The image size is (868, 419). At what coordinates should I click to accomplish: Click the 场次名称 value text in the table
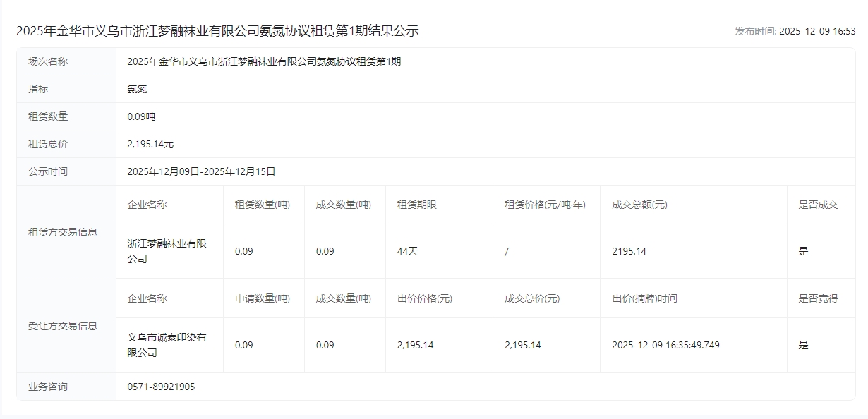pos(264,61)
